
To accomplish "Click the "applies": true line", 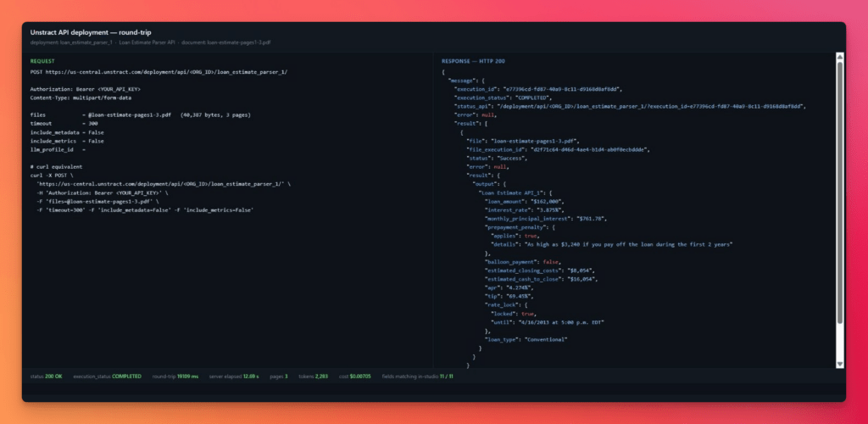I will pos(515,236).
